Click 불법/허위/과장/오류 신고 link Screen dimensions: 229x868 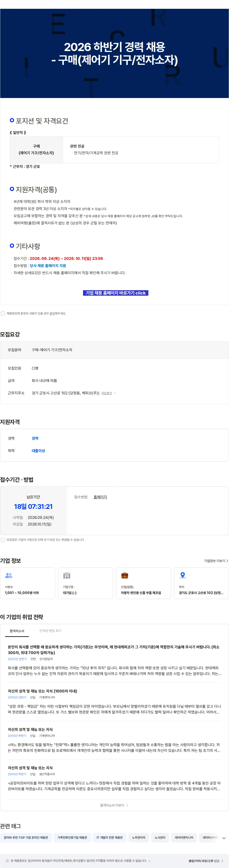[x=206, y=861]
